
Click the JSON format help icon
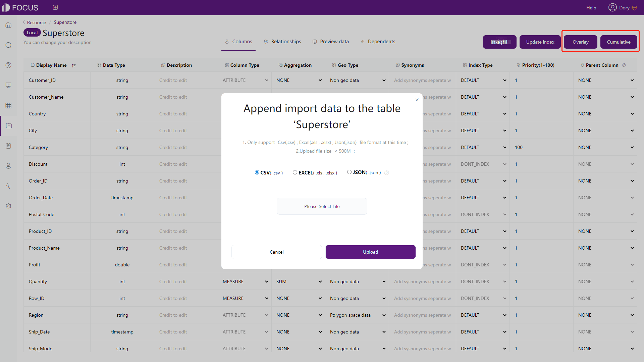click(386, 173)
